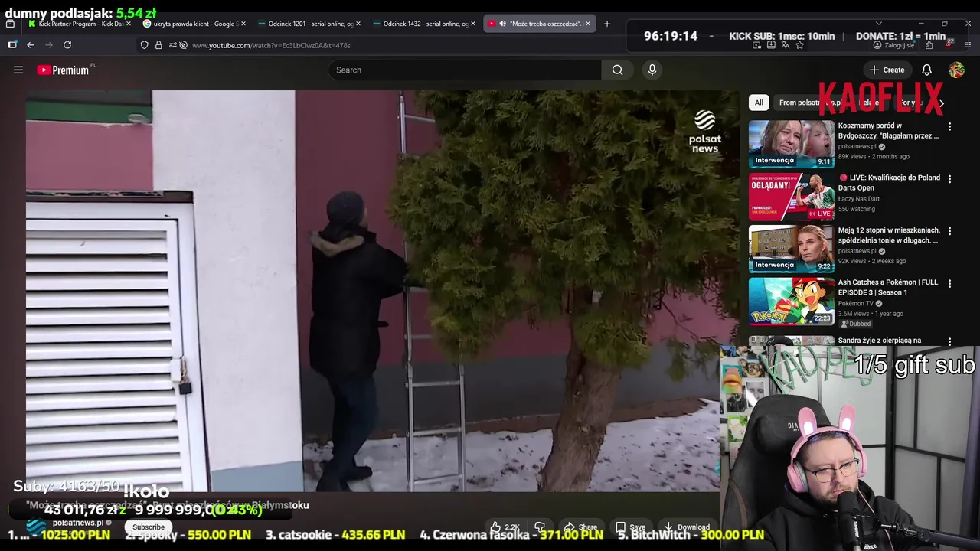
Task: Advance filter chips with right arrow
Action: point(941,103)
